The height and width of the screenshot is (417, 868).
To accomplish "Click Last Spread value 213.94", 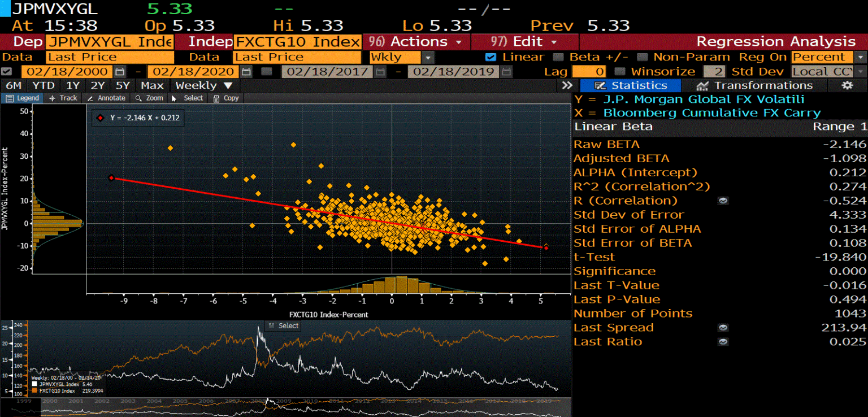I will (844, 328).
